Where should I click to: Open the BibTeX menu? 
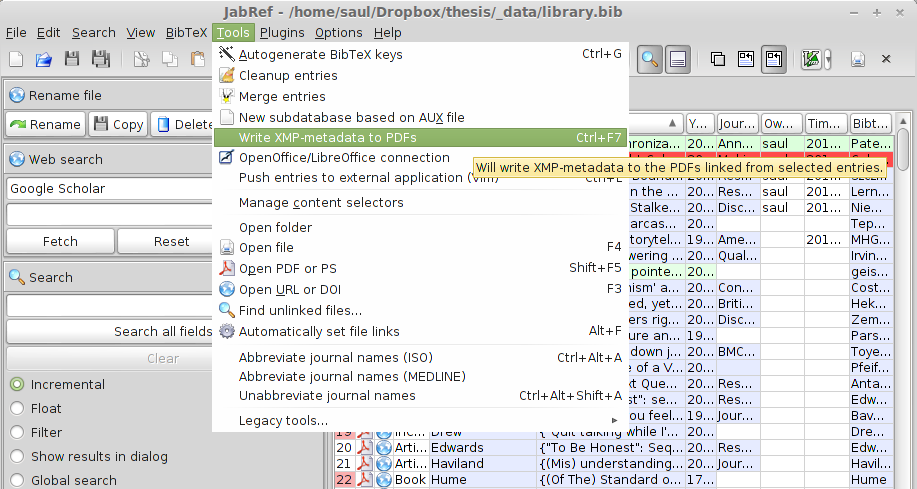click(186, 33)
